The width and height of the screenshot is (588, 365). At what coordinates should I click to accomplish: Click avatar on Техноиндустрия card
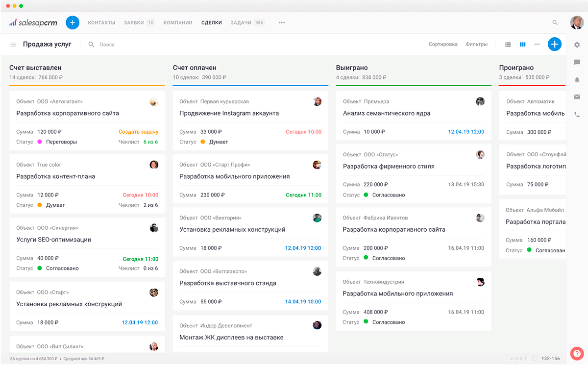(x=480, y=282)
